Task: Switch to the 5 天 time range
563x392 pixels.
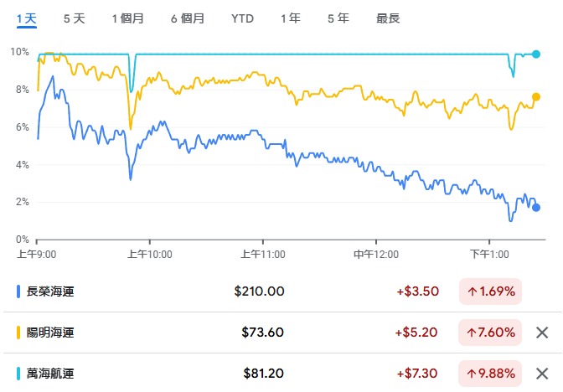Action: (74, 18)
